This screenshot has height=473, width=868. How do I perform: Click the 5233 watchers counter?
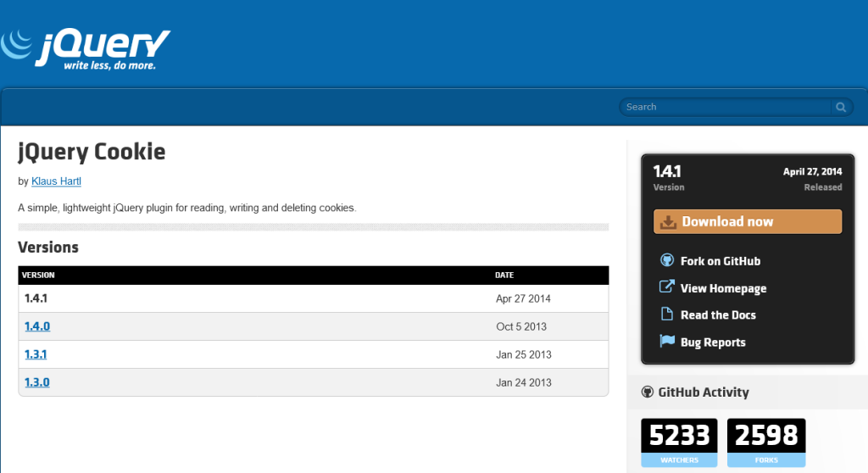point(679,442)
